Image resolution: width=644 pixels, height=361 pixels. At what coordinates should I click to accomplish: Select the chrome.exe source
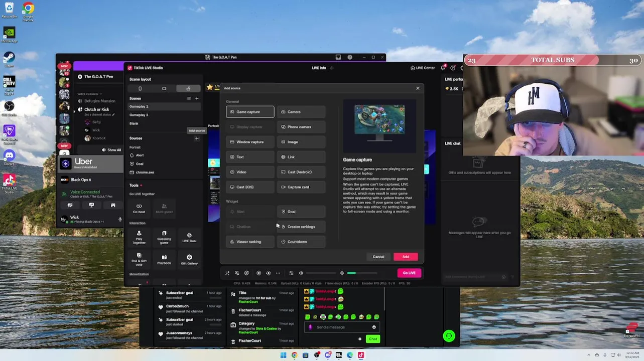165,172
